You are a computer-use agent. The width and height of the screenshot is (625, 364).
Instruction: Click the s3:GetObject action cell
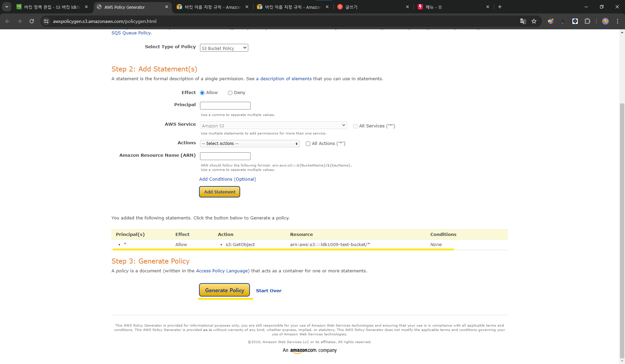click(x=240, y=244)
